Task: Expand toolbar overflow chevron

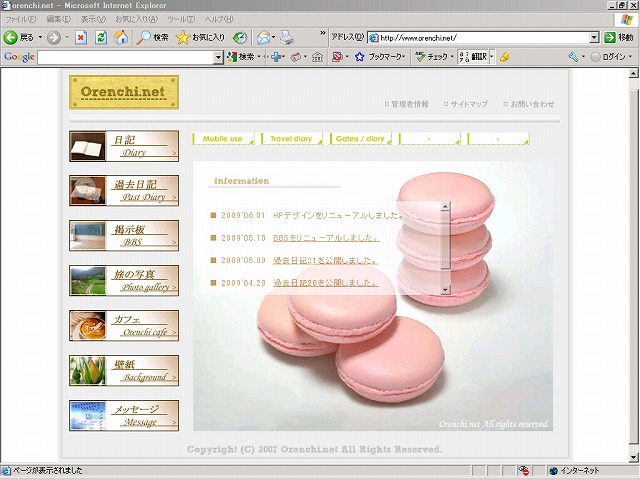Action: click(x=323, y=33)
